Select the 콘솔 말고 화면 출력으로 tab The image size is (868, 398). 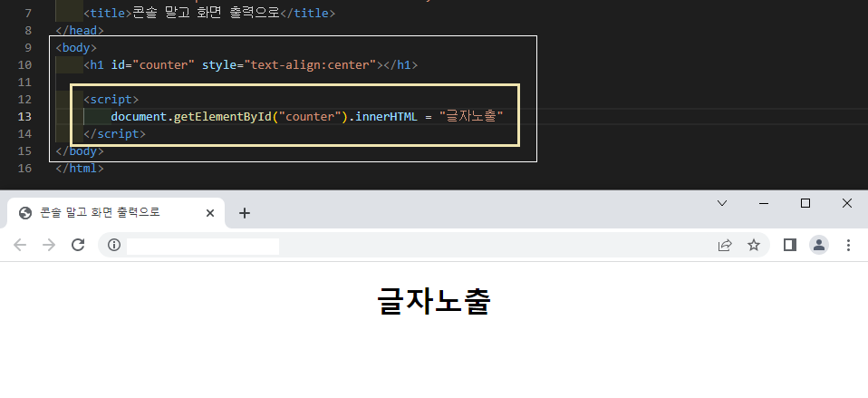(x=115, y=213)
